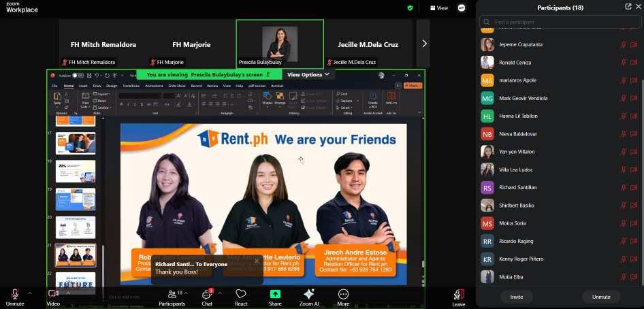Toggle mute for Hanna Lil Tabilon
The width and height of the screenshot is (644, 309).
pyautogui.click(x=624, y=116)
